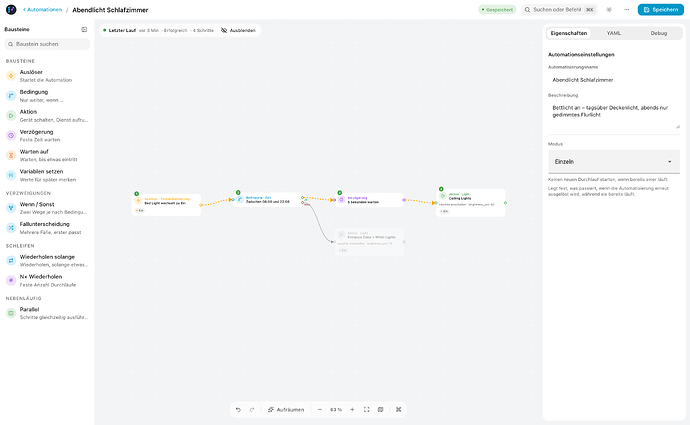Zoom in with the plus button

click(x=352, y=410)
